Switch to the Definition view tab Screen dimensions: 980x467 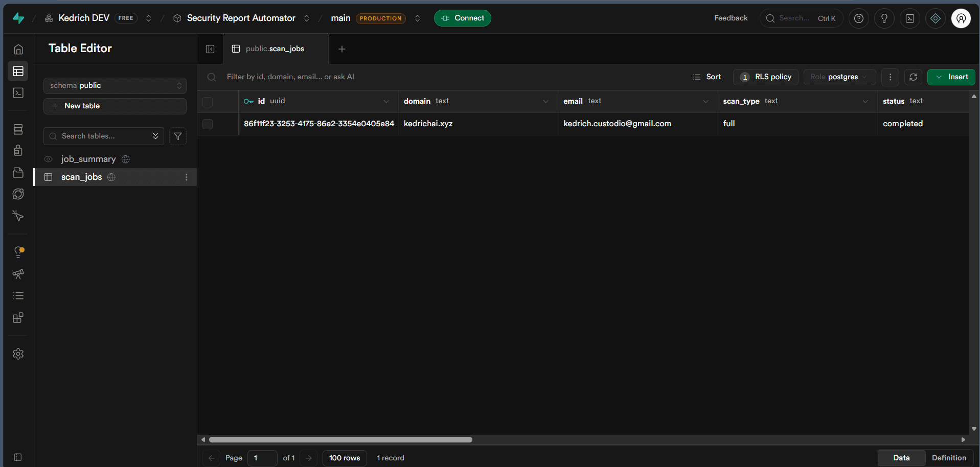pos(949,458)
